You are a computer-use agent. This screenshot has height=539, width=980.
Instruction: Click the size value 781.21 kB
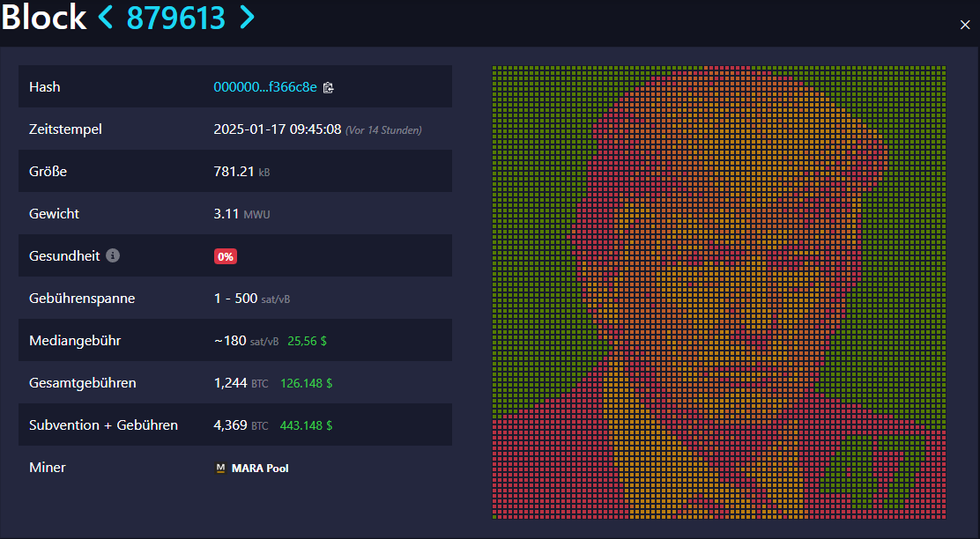point(241,171)
